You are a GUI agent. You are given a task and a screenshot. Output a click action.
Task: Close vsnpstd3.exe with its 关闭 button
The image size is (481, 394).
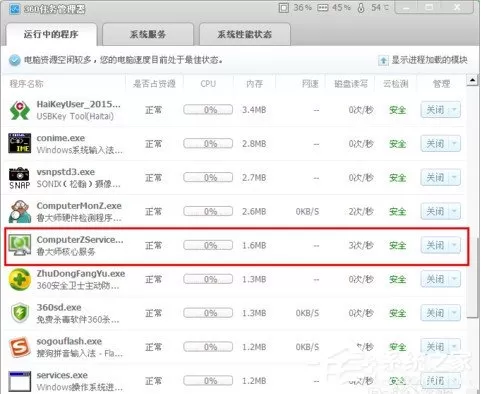(x=435, y=178)
